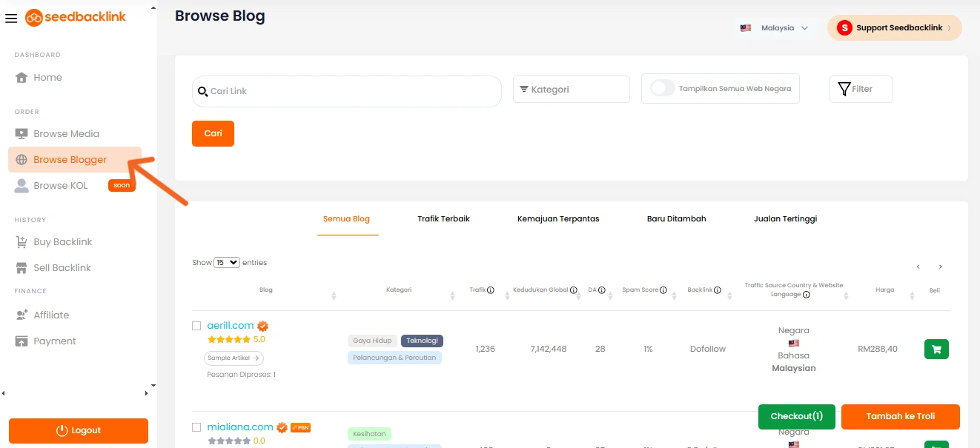Click the aerill.com five-star rating
The image size is (980, 448).
click(x=229, y=340)
